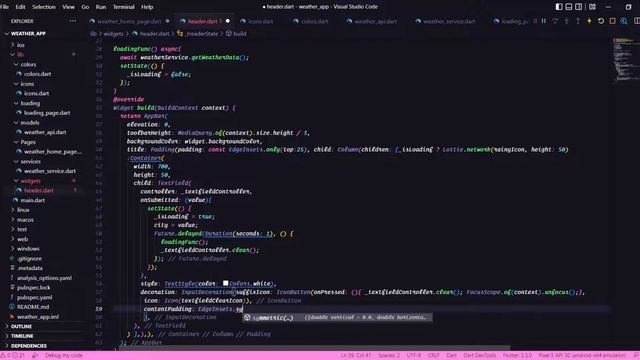Open the Run menu
The width and height of the screenshot is (640, 360).
[x=100, y=7]
